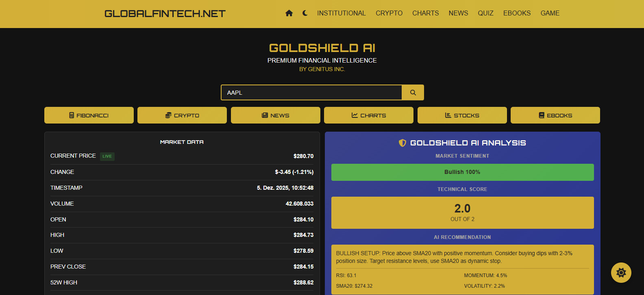644x295 pixels.
Task: Click the MARKET SENTIMENT label
Action: click(462, 156)
